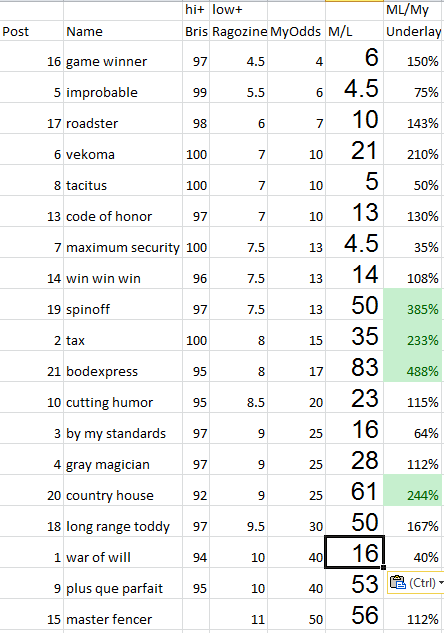Screen dimensions: 444x633
Task: Select the Post header cell
Action: coord(31,31)
